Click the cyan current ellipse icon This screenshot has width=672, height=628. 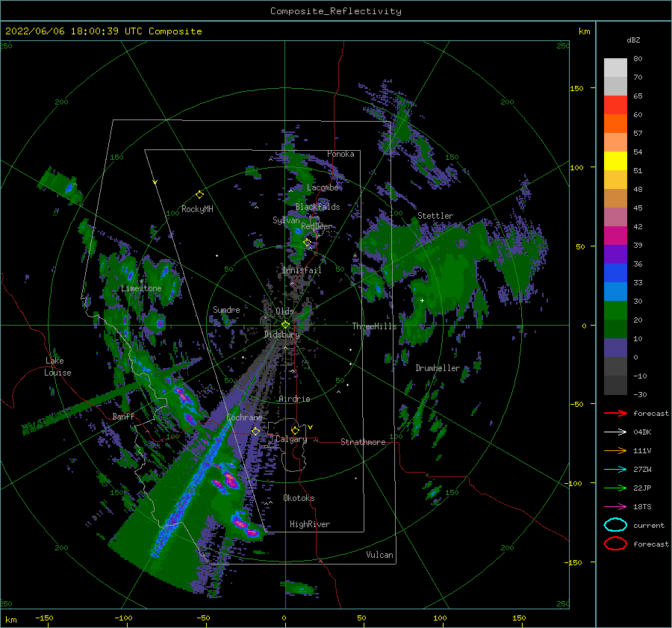tap(615, 525)
